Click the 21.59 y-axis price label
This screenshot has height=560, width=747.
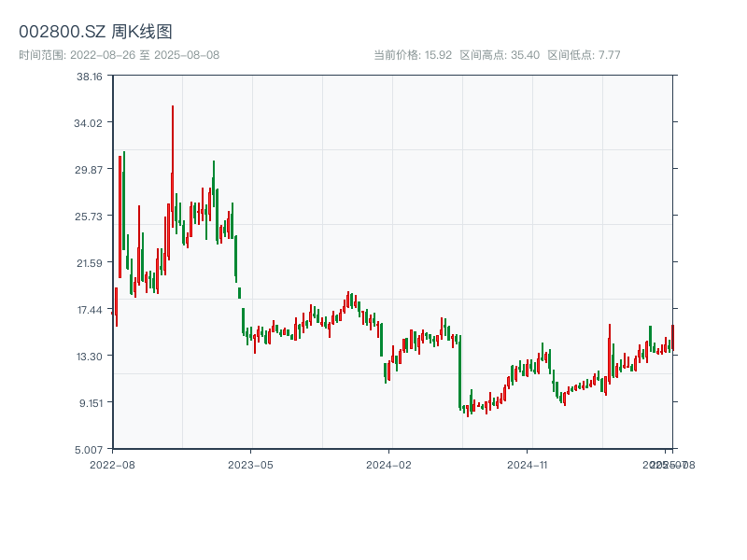point(90,263)
